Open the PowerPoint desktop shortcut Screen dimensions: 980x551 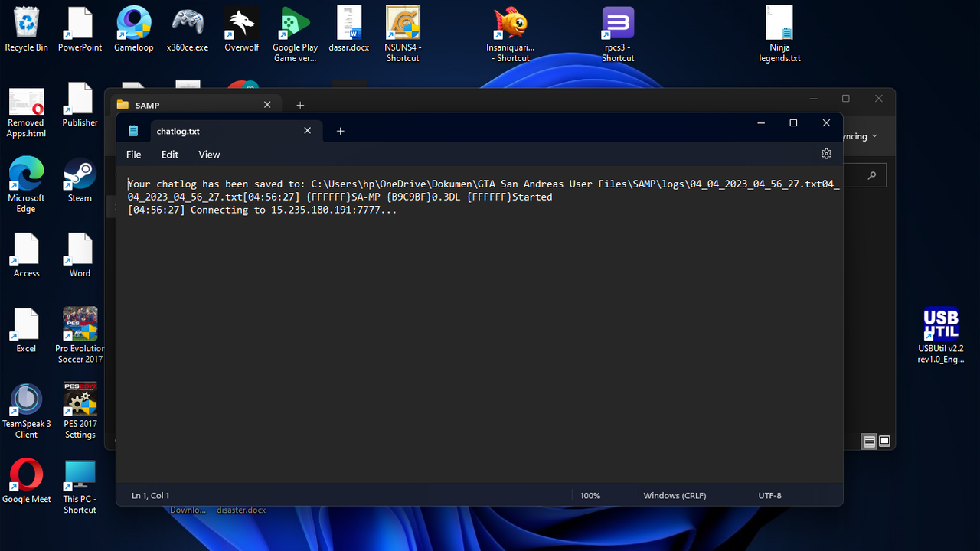(80, 30)
